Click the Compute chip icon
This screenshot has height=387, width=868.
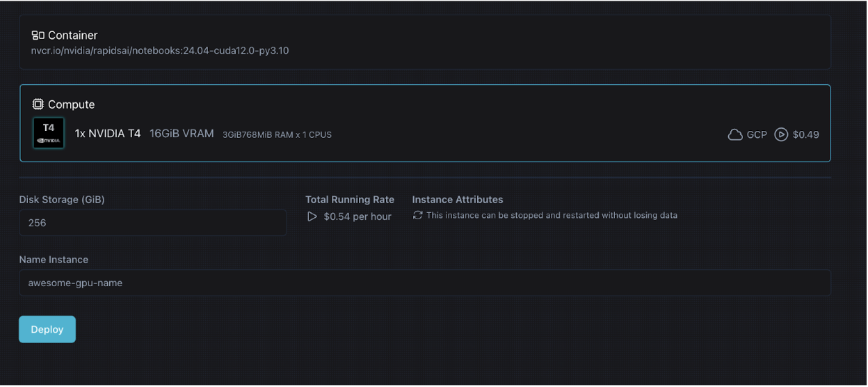(x=38, y=104)
